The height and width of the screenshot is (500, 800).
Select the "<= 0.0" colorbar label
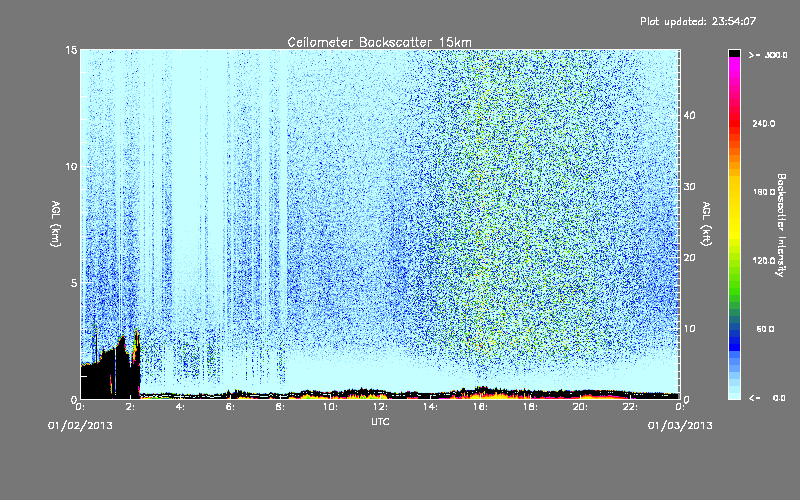[x=768, y=398]
